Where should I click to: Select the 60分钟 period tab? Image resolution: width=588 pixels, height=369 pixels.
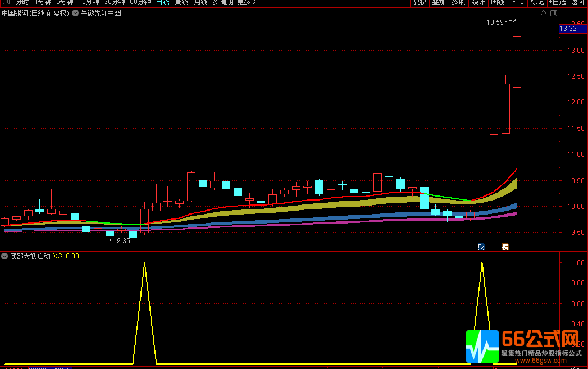tap(140, 2)
